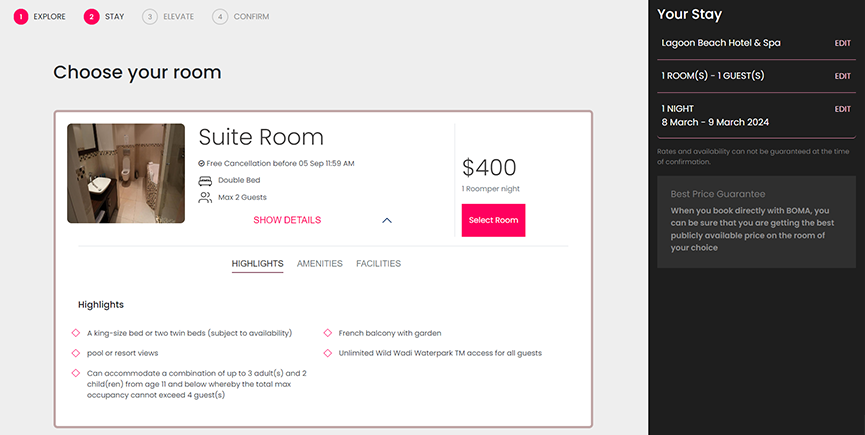
Task: Edit the Lagoon Beach Hotel & Spa selection
Action: (x=842, y=44)
